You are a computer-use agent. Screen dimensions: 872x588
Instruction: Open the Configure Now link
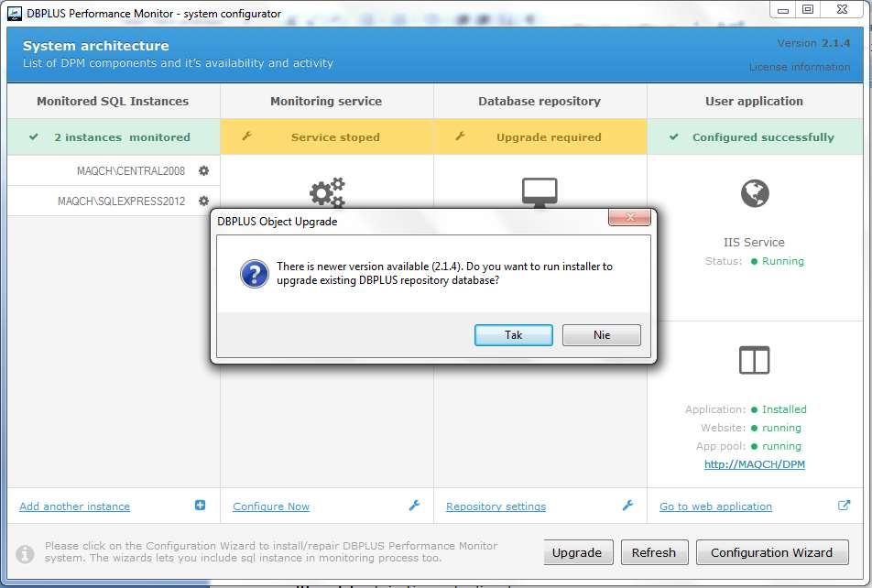(x=271, y=506)
